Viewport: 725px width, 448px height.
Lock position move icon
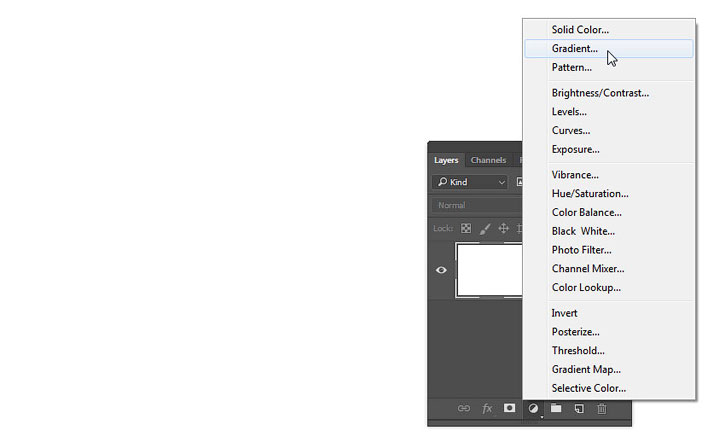coord(504,228)
